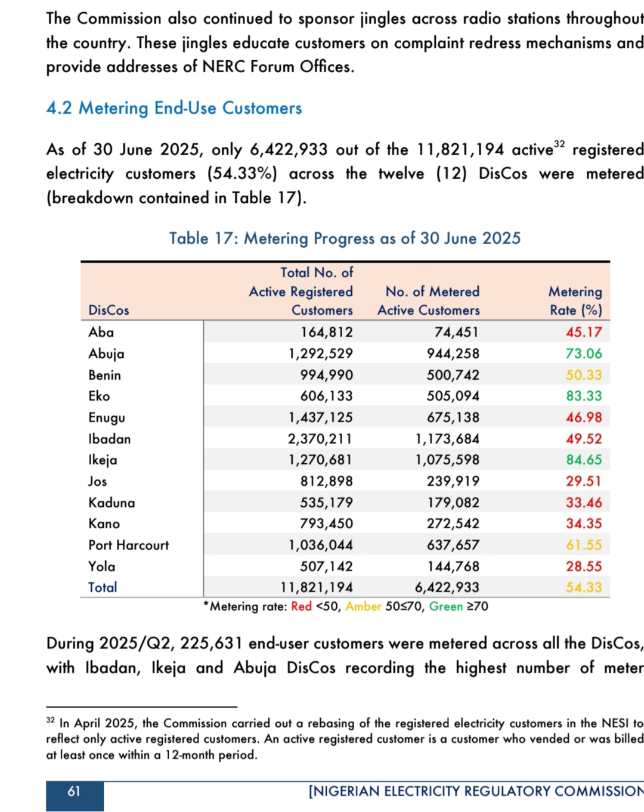The height and width of the screenshot is (812, 644).
Task: Click the 'Metering Rate (%)' column header
Action: (x=575, y=300)
